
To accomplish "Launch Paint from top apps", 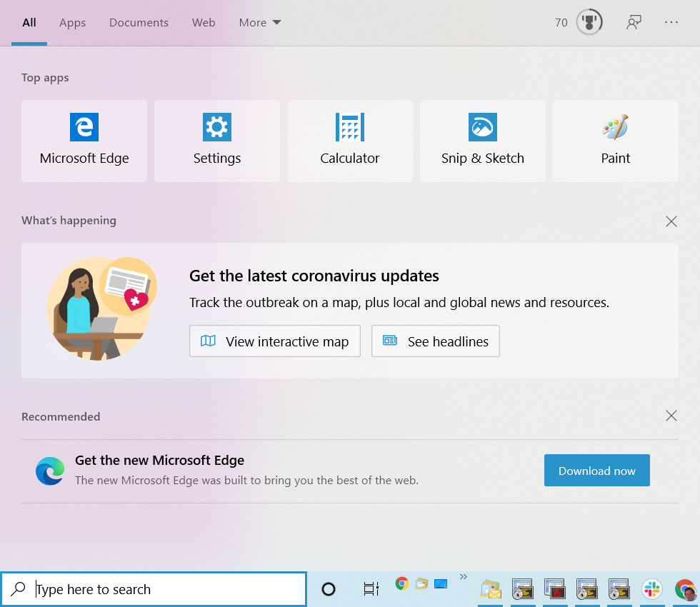I will pos(616,141).
